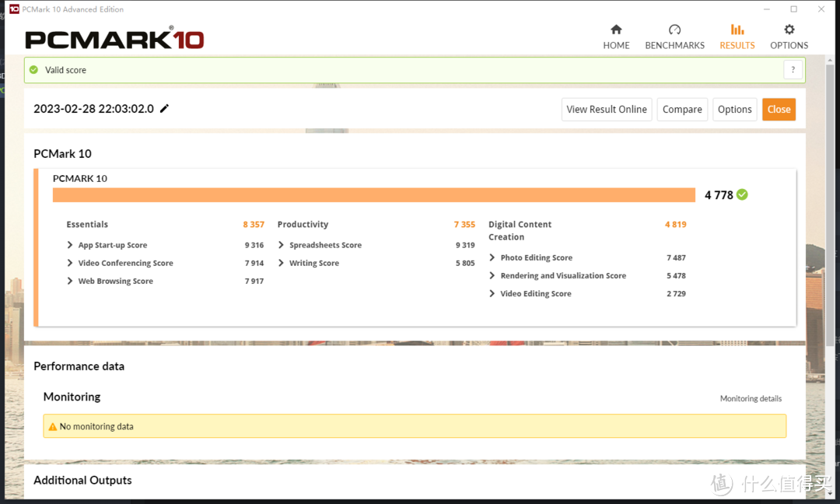The height and width of the screenshot is (504, 840).
Task: Click the Productivity score 7 355
Action: pos(464,225)
